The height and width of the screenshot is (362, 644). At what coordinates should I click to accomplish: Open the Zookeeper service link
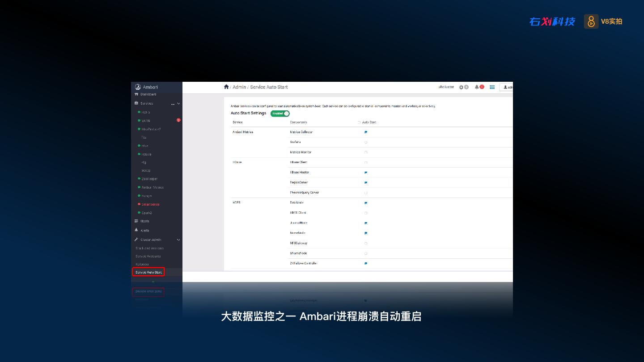tap(149, 179)
